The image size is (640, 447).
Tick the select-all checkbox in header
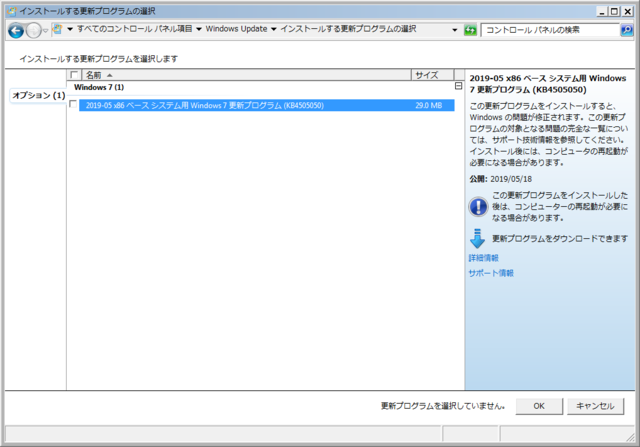pos(74,75)
